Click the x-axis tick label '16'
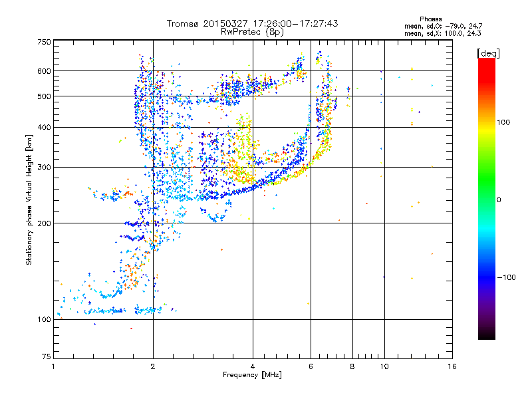This screenshot has height=399, width=532. 452,366
